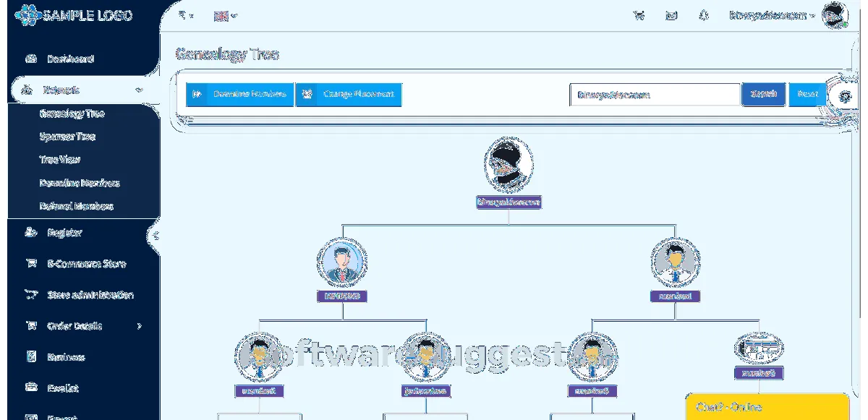868x420 pixels.
Task: Click the Network hierarchy icon
Action: [27, 90]
